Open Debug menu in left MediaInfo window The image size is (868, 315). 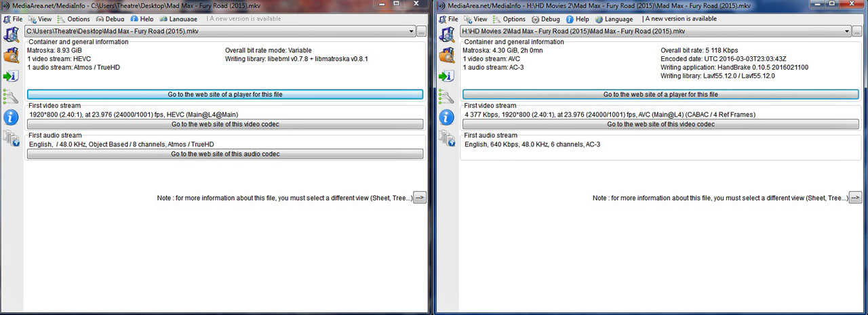coord(110,19)
